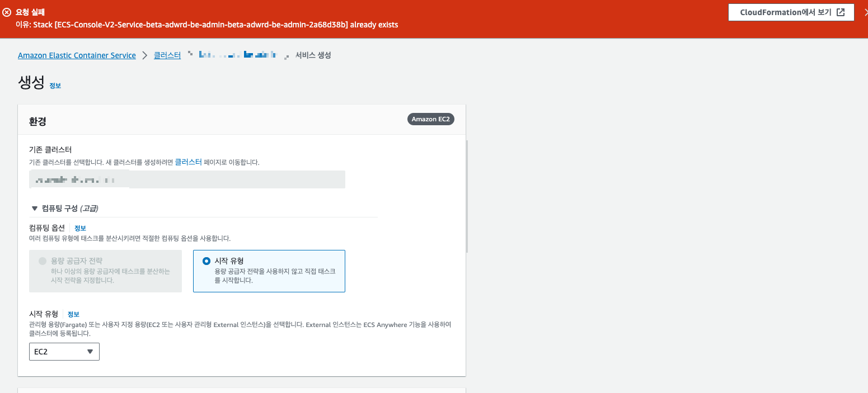Open CloudFormation에서 보기 button
868x393 pixels.
coord(791,12)
